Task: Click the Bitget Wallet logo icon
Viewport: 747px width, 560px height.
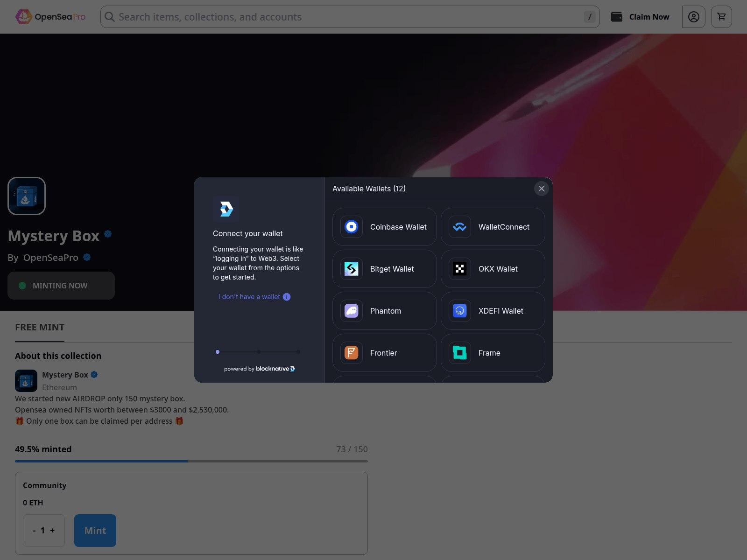Action: click(x=352, y=269)
